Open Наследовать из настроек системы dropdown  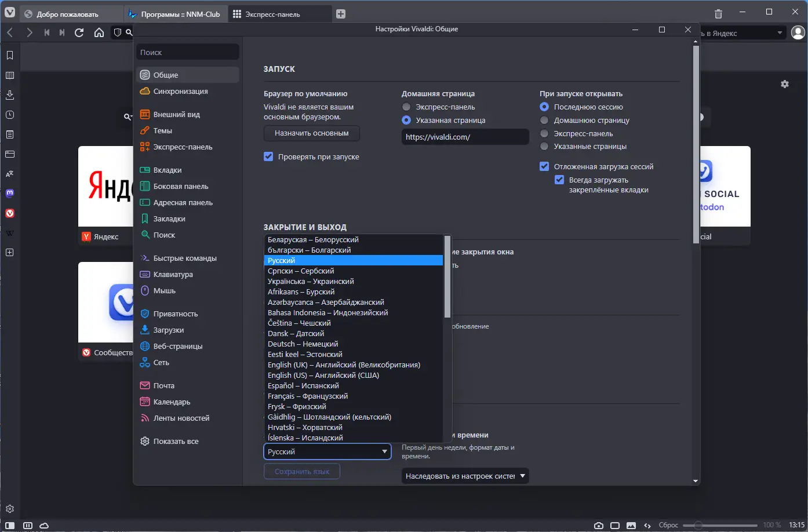coord(465,476)
